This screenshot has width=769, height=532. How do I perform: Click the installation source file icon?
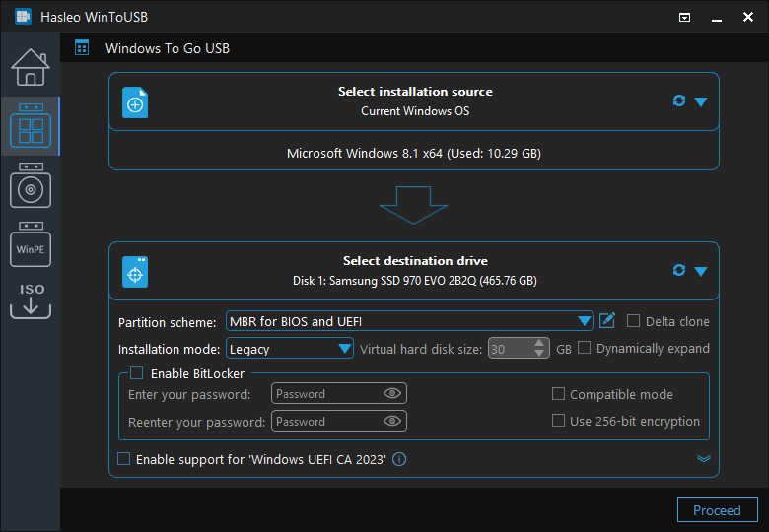[135, 102]
